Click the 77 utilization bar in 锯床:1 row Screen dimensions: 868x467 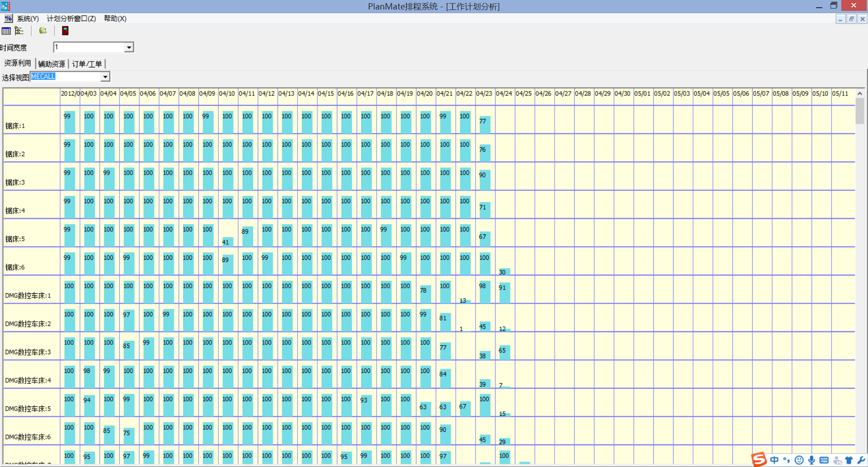(485, 124)
